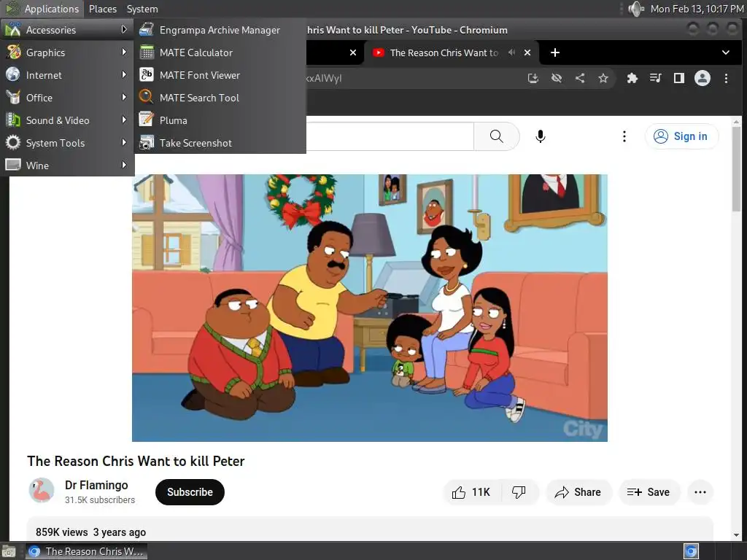
Task: Open Pluma text editor
Action: point(220,120)
